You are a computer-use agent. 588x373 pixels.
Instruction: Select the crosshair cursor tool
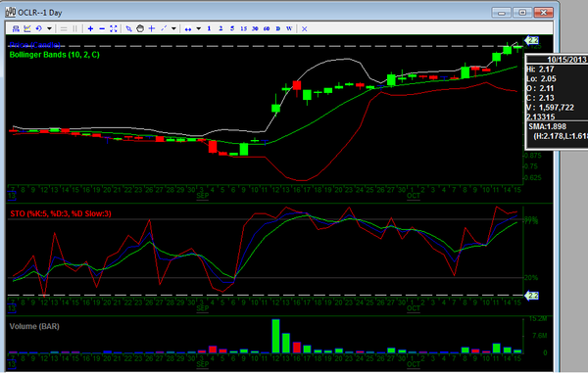[152, 28]
